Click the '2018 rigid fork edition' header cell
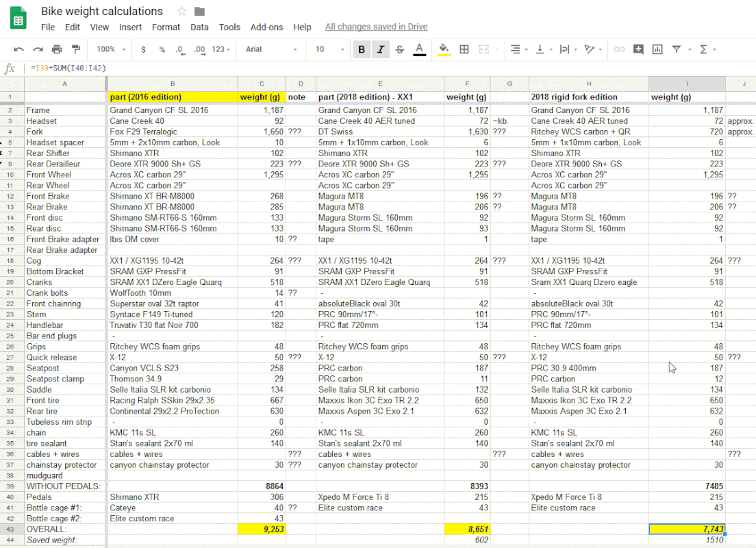The height and width of the screenshot is (548, 756). 589,97
